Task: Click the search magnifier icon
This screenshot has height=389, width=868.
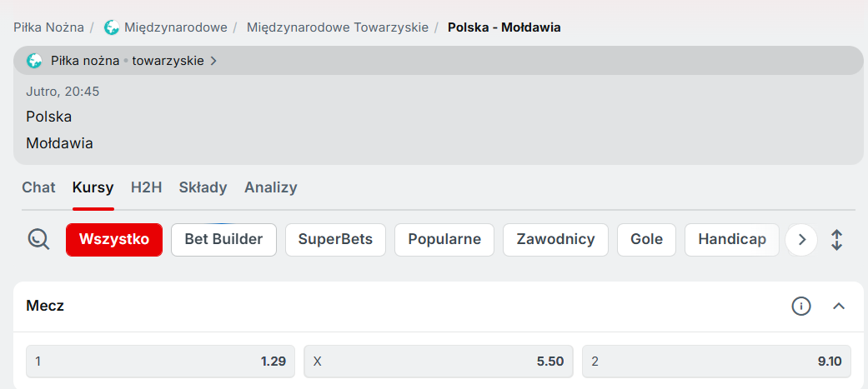Action: coord(38,240)
